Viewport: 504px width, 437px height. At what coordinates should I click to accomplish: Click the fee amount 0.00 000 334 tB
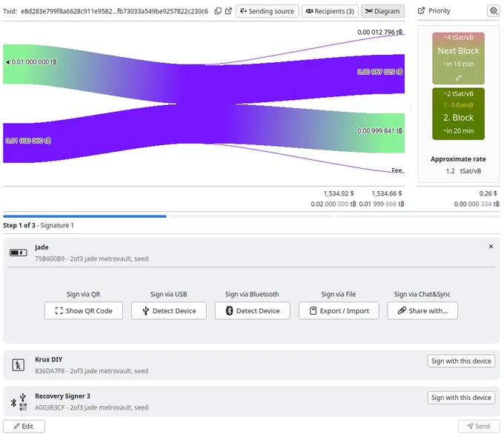tap(477, 204)
